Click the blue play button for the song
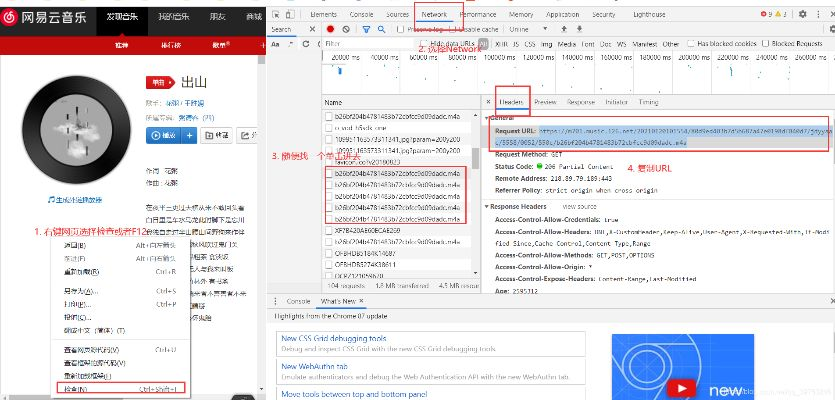Viewport: 835px width, 400px height. tap(161, 135)
